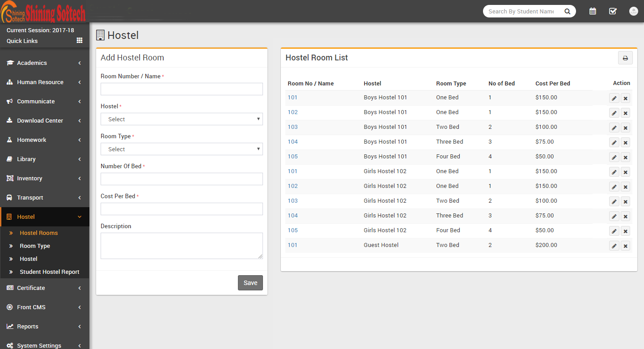Expand the Certificate menu
644x349 pixels.
[45, 288]
